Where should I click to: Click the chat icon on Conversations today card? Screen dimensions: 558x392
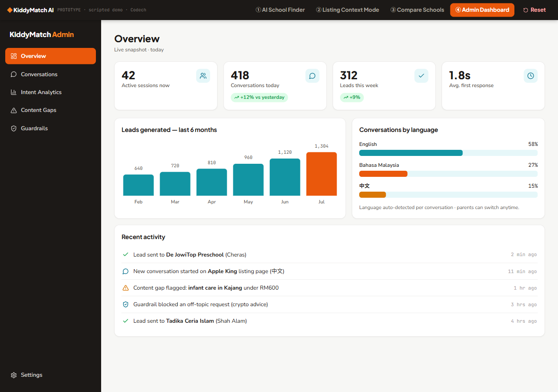click(312, 76)
